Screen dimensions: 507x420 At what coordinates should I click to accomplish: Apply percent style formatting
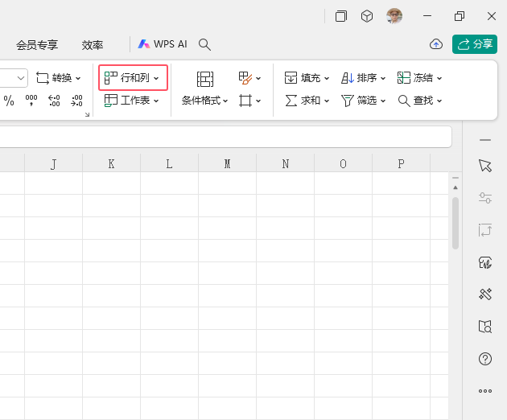click(9, 101)
